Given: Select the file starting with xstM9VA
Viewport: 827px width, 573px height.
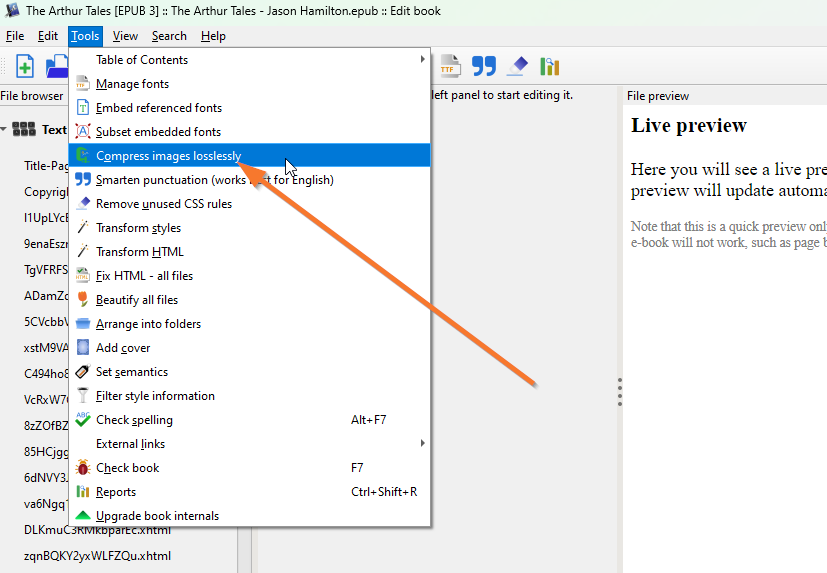Looking at the screenshot, I should [x=46, y=348].
